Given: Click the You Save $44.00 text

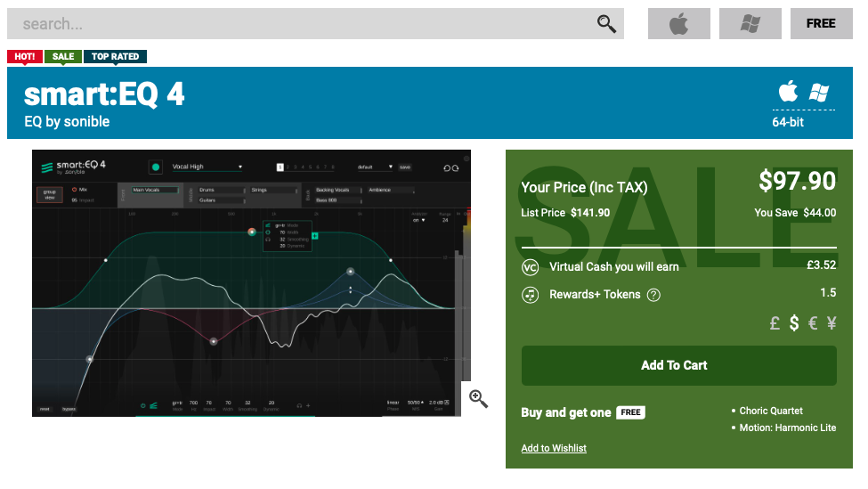Looking at the screenshot, I should coord(795,213).
